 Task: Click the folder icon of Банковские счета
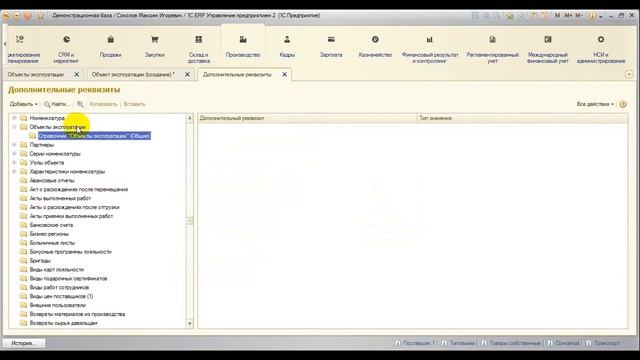point(24,225)
